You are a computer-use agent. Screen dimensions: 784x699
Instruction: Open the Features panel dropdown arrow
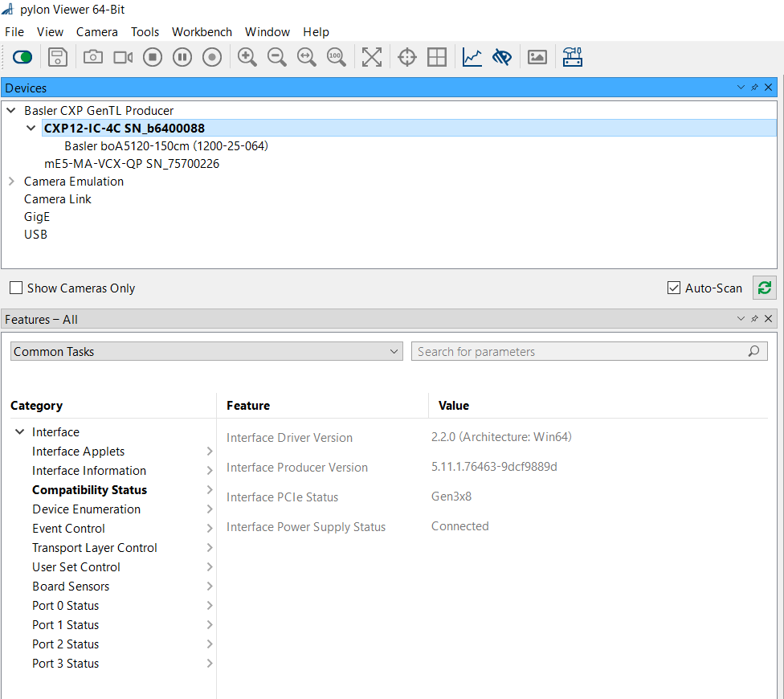pyautogui.click(x=741, y=319)
